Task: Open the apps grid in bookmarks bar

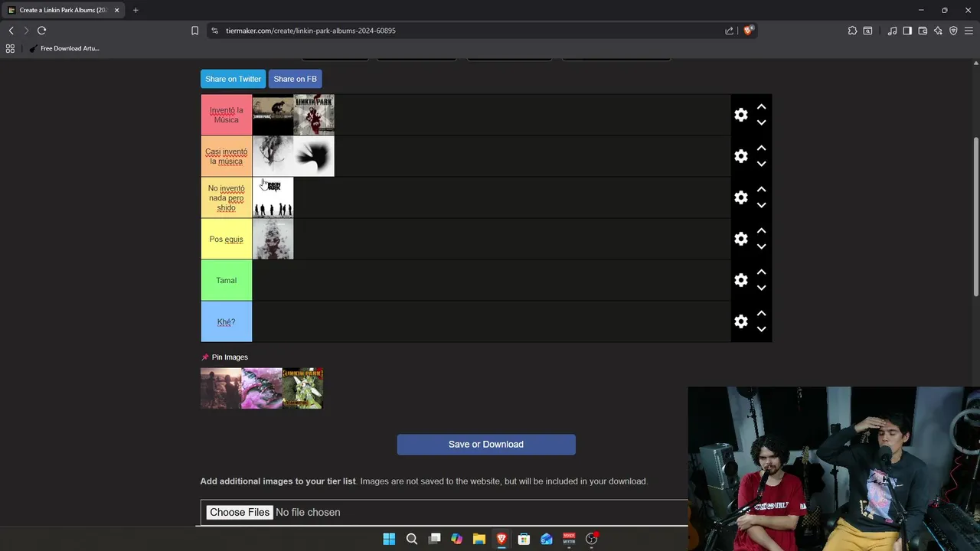Action: point(10,48)
